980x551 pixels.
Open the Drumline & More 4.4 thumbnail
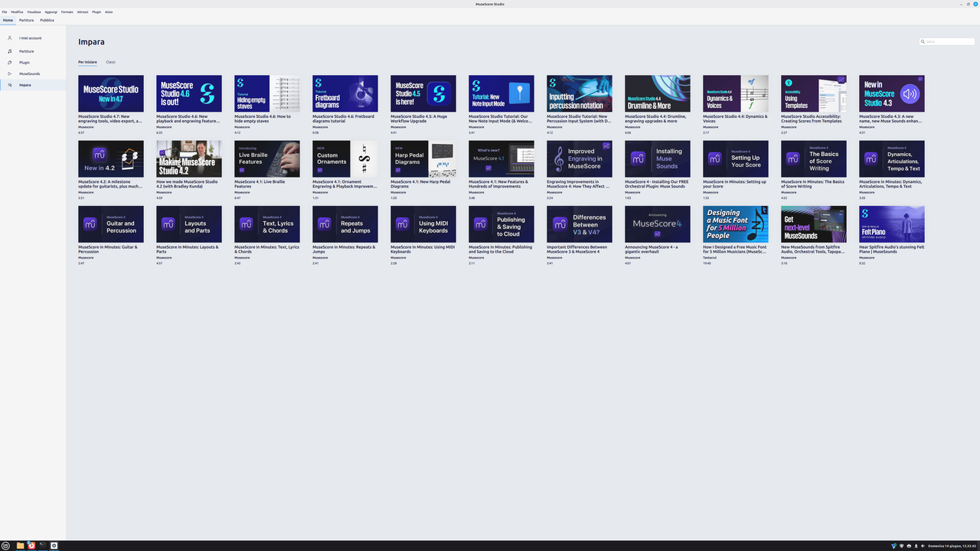658,93
